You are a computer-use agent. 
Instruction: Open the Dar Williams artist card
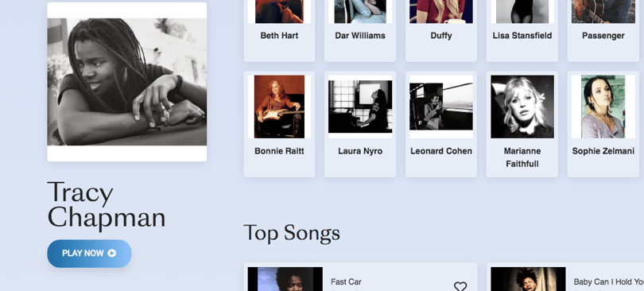click(360, 29)
